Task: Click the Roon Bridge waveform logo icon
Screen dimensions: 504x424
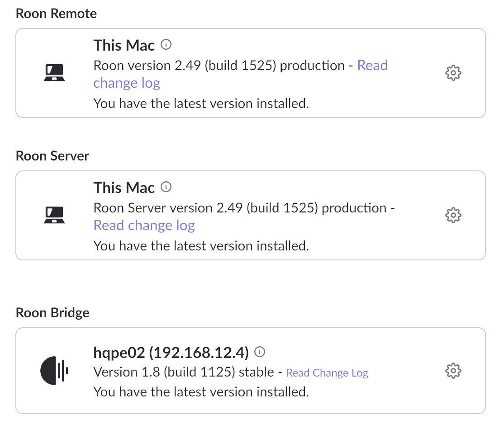Action: coord(54,371)
